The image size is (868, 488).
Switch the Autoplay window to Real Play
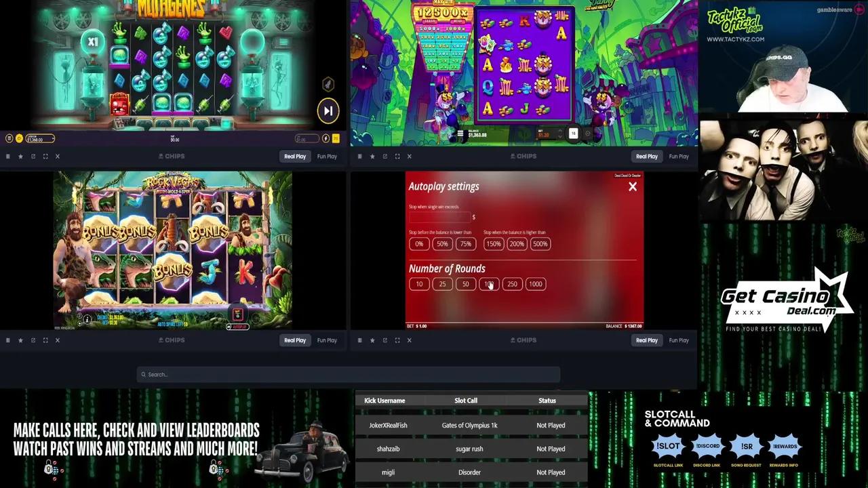646,340
